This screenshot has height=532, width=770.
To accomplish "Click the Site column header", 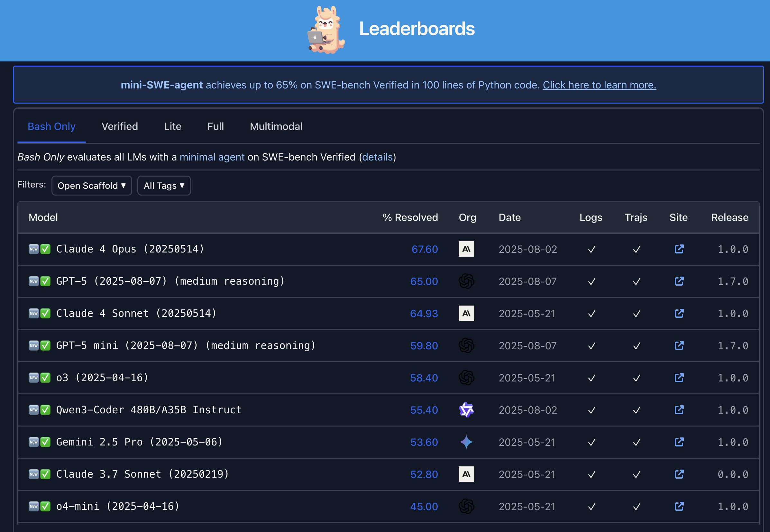I will coord(679,217).
